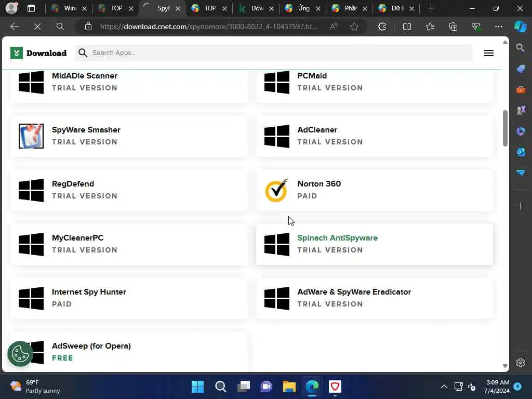This screenshot has height=399, width=532.
Task: Click the CNET Download logo icon
Action: point(16,53)
